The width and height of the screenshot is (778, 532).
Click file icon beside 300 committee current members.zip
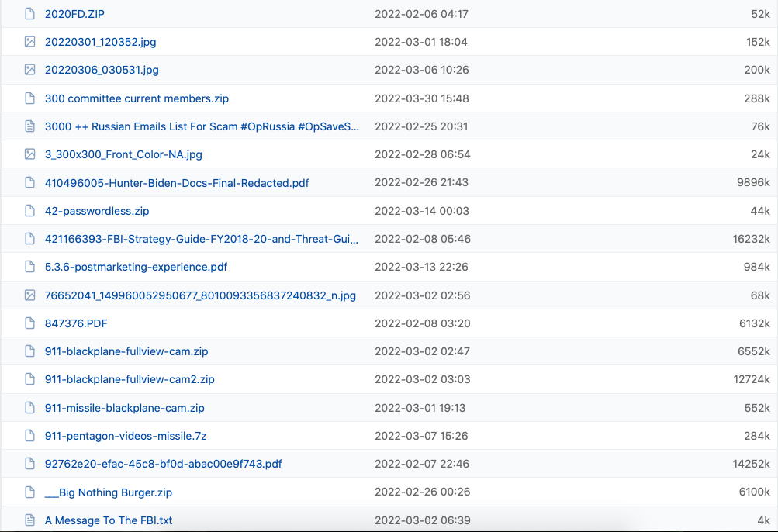pos(29,98)
